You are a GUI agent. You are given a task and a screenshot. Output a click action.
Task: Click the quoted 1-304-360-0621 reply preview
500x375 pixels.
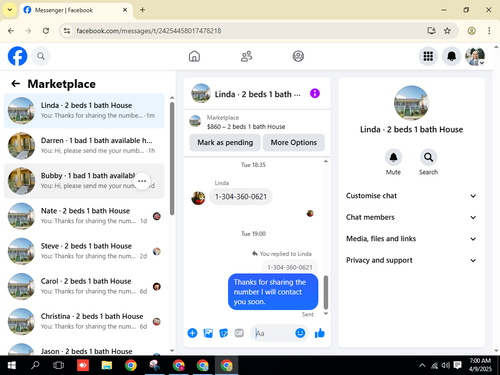(290, 267)
